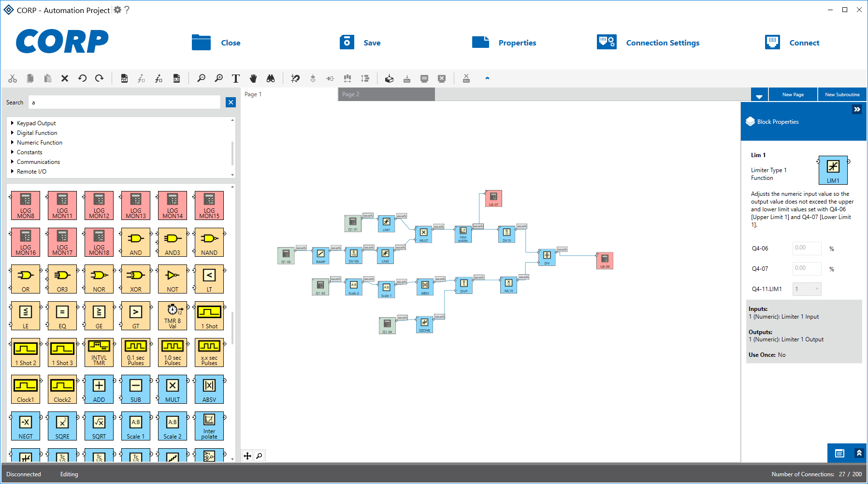Select the DZONE block on canvas
Image resolution: width=868 pixels, height=484 pixels.
(x=424, y=324)
